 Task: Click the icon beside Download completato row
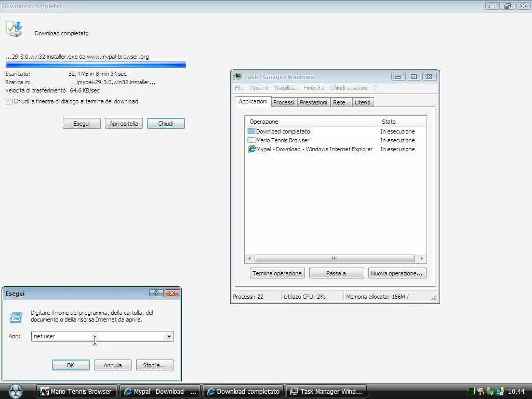(251, 131)
